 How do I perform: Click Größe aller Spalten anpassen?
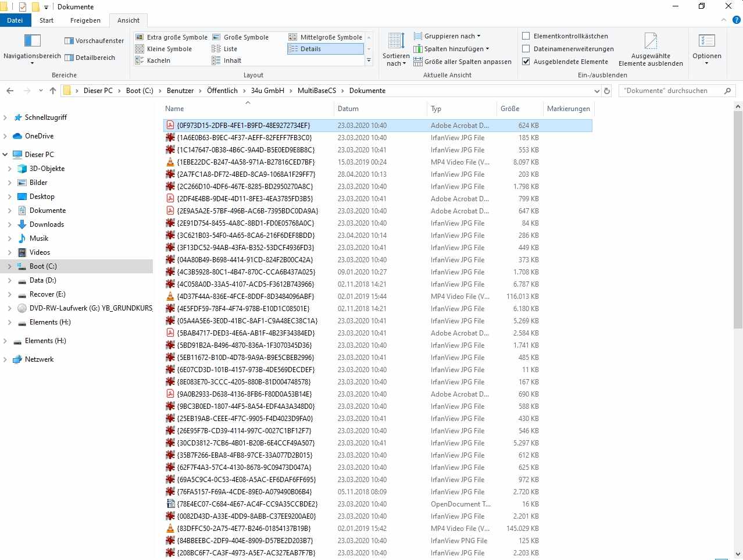point(462,62)
